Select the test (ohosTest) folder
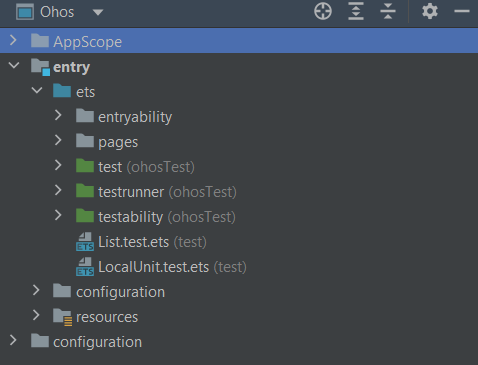The width and height of the screenshot is (478, 365). [135, 167]
